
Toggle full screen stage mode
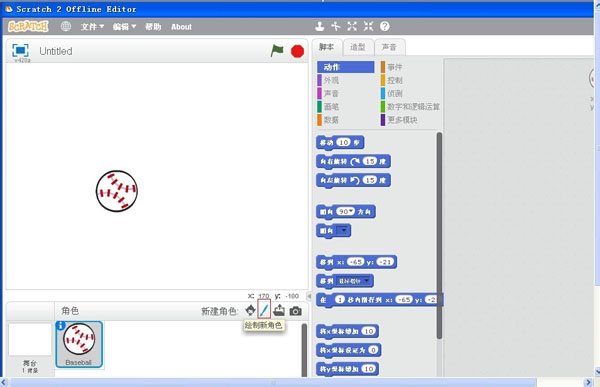(20, 51)
